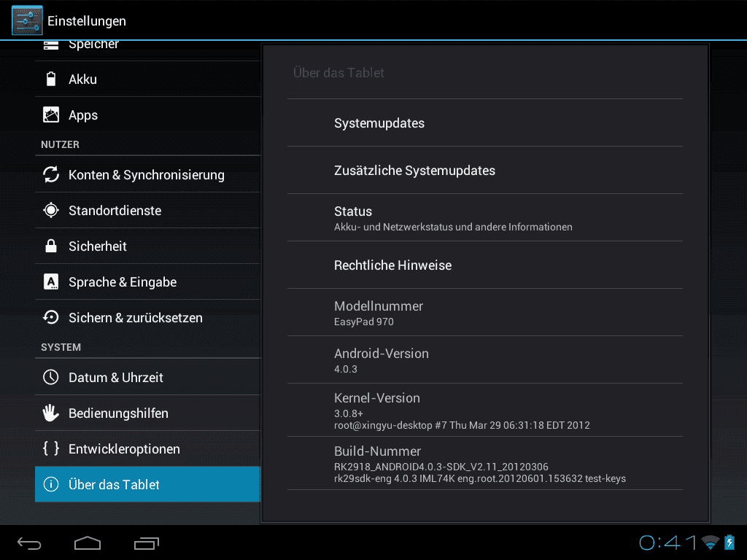
Task: Open Entwickleroptionen settings
Action: pyautogui.click(x=147, y=448)
